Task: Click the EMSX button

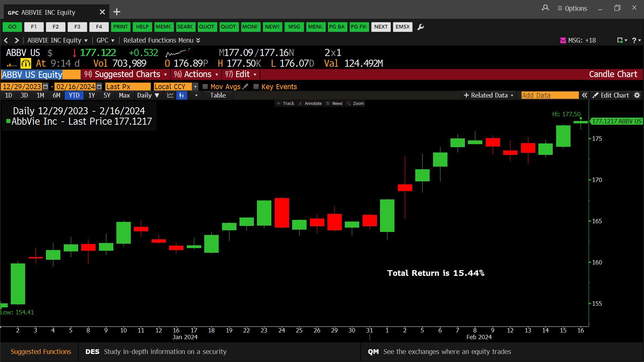Action: [402, 27]
